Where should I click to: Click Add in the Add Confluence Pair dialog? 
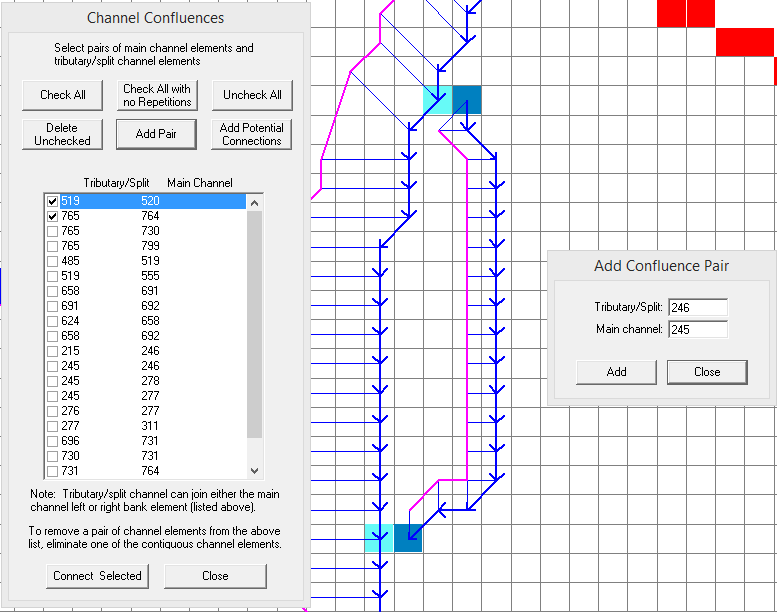click(616, 372)
